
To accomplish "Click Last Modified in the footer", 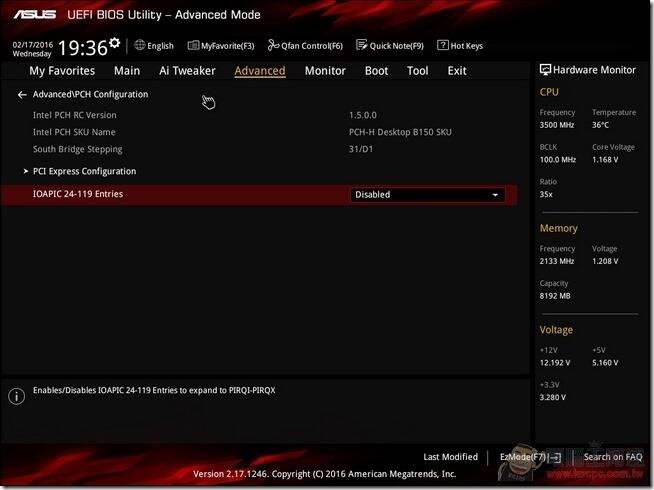I will click(x=450, y=457).
